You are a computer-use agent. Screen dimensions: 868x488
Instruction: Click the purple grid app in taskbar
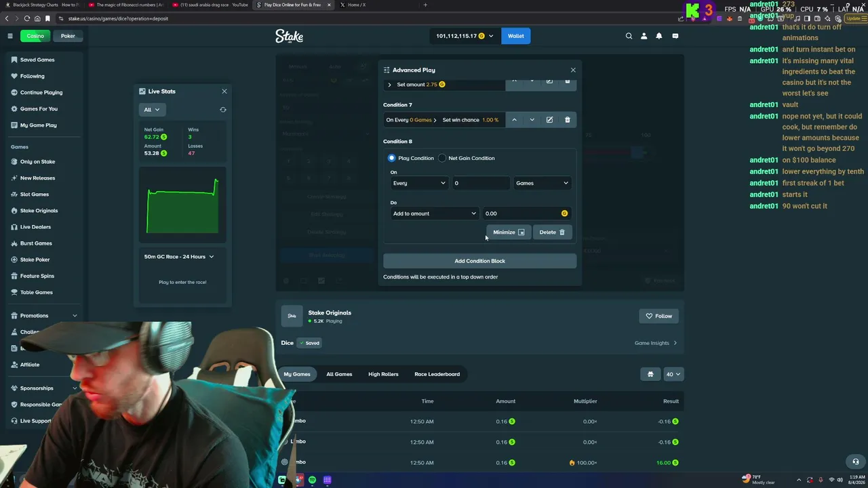pyautogui.click(x=327, y=480)
